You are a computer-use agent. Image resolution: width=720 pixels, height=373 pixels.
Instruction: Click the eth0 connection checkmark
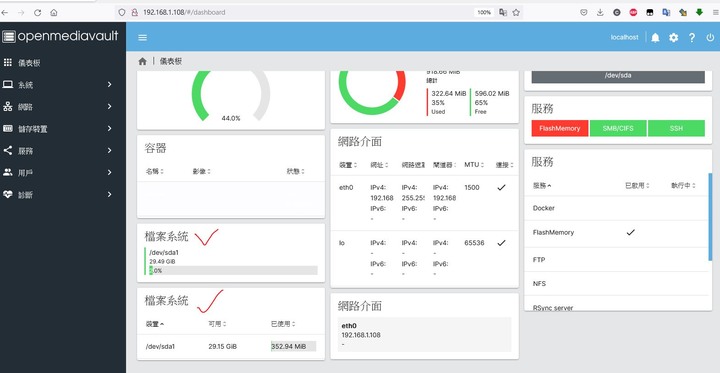click(x=501, y=187)
